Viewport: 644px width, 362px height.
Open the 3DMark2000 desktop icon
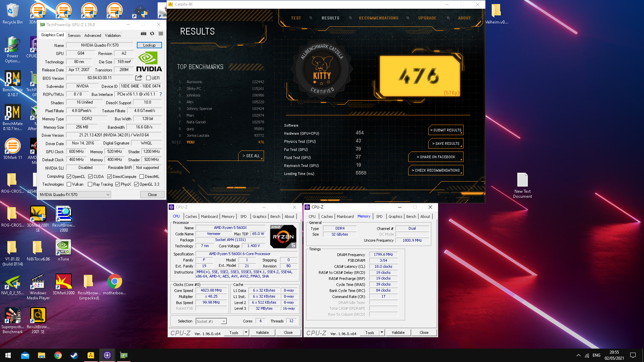pyautogui.click(x=63, y=284)
